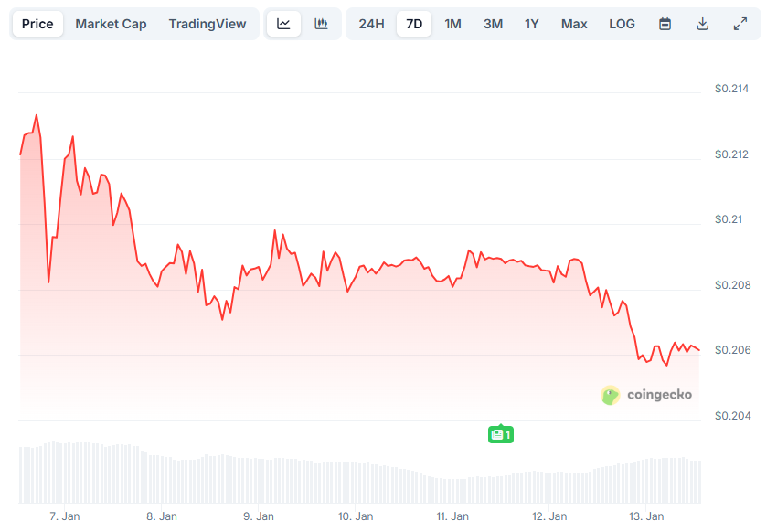Set the range to 3M
The width and height of the screenshot is (777, 532).
coord(493,24)
